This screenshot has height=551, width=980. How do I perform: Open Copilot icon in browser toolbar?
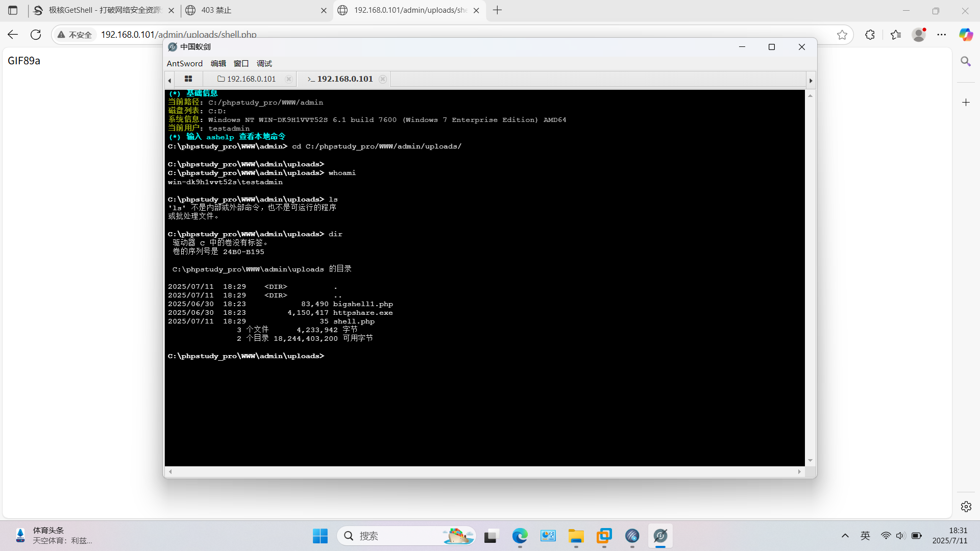[965, 35]
